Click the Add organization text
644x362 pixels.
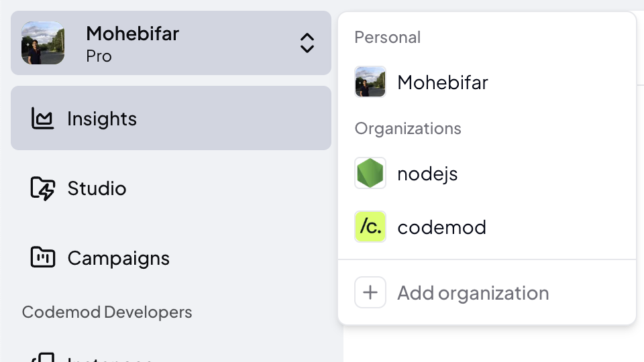coord(473,293)
